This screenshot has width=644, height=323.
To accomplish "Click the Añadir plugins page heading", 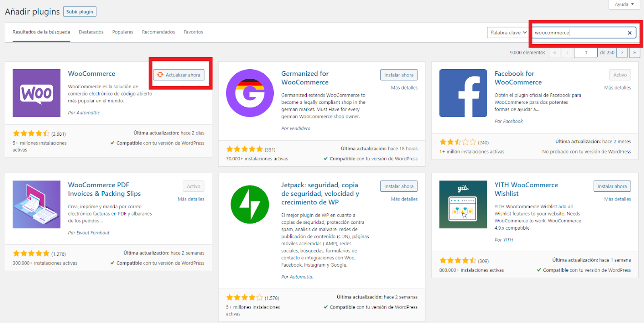I will click(32, 12).
